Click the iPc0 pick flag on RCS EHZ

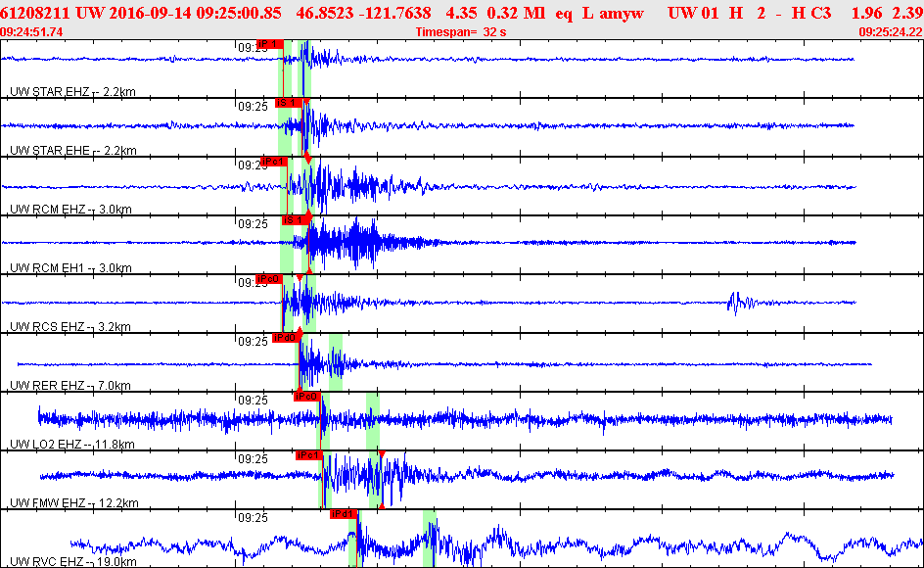269,279
